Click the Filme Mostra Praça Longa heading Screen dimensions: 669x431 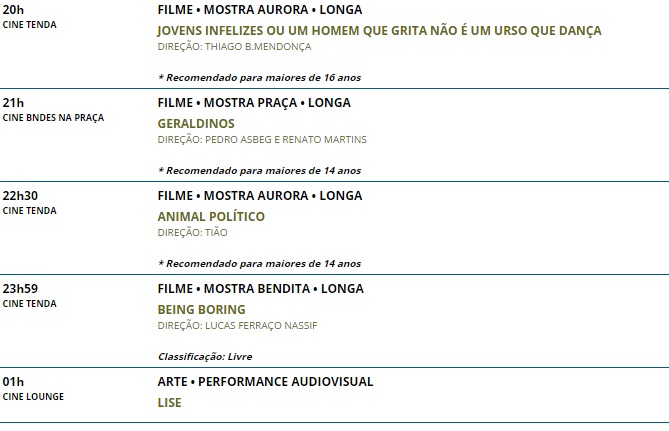(254, 102)
